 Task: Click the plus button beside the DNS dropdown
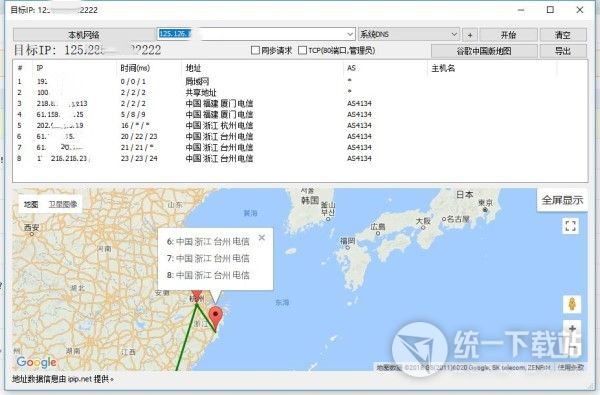coord(470,35)
